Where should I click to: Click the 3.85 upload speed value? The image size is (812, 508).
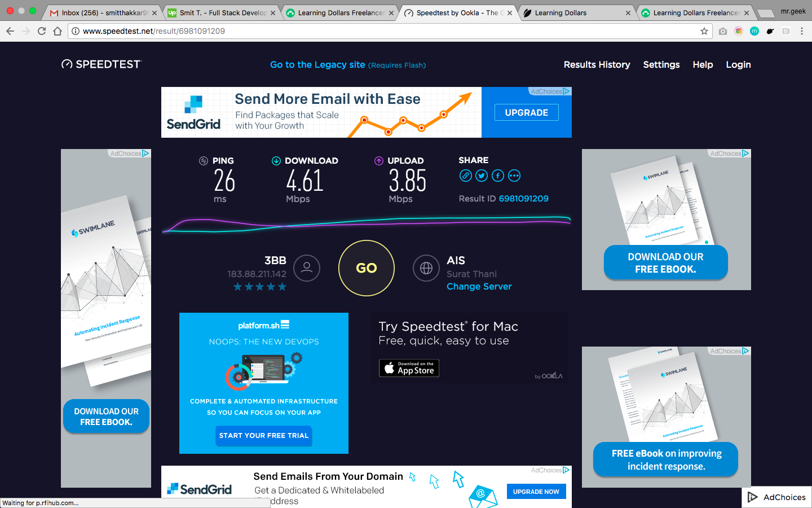408,181
